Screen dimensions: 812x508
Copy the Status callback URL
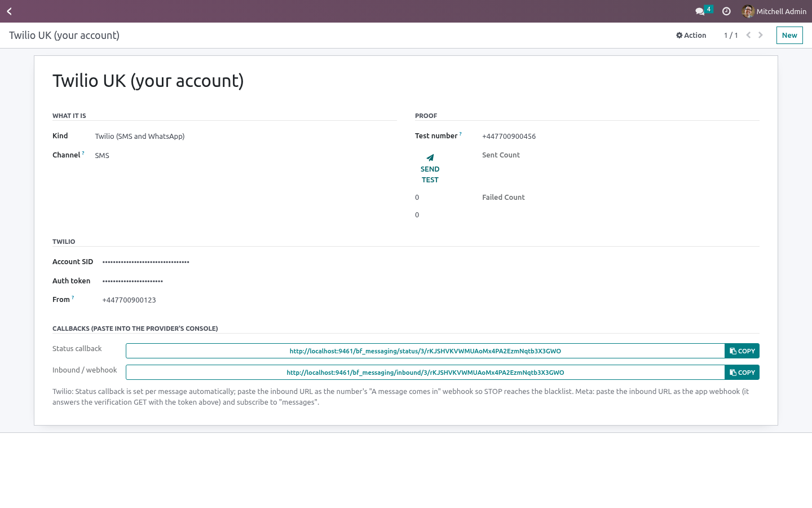click(x=742, y=351)
